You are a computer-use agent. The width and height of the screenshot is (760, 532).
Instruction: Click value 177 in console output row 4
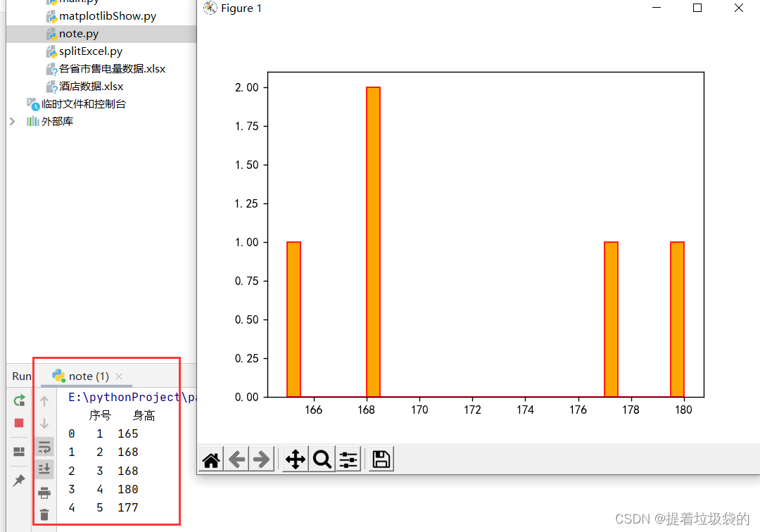click(128, 508)
